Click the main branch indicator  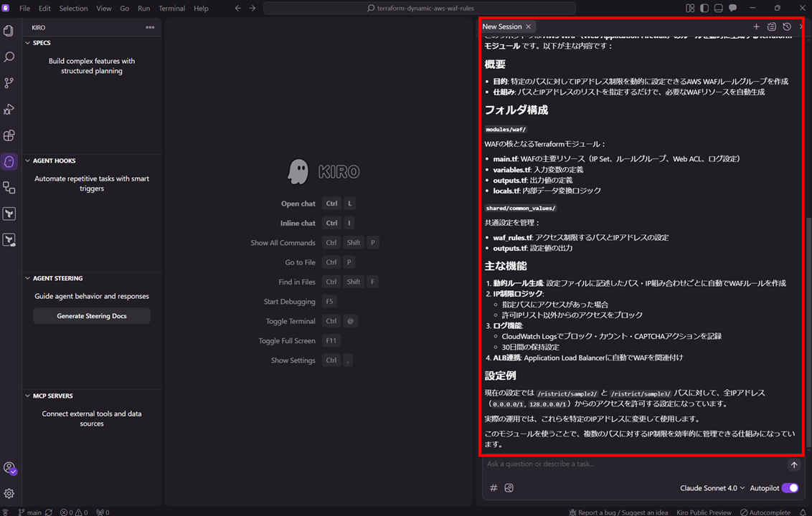[x=30, y=512]
